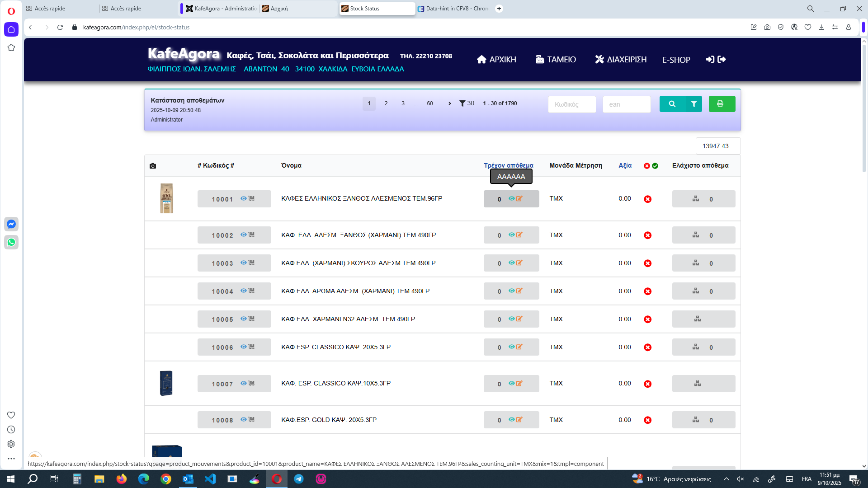Image resolution: width=868 pixels, height=488 pixels.
Task: Click the teal funnel filter button
Action: 693,104
